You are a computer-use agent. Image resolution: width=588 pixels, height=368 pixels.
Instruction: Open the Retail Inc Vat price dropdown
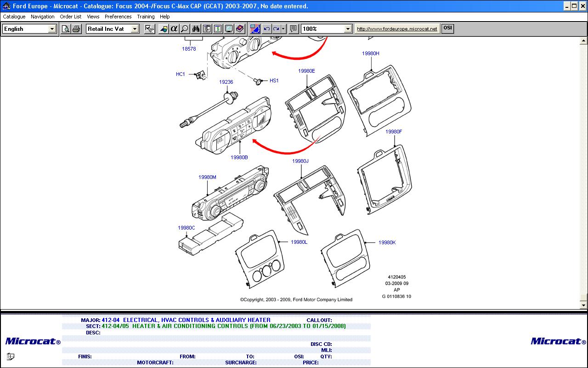tap(135, 29)
